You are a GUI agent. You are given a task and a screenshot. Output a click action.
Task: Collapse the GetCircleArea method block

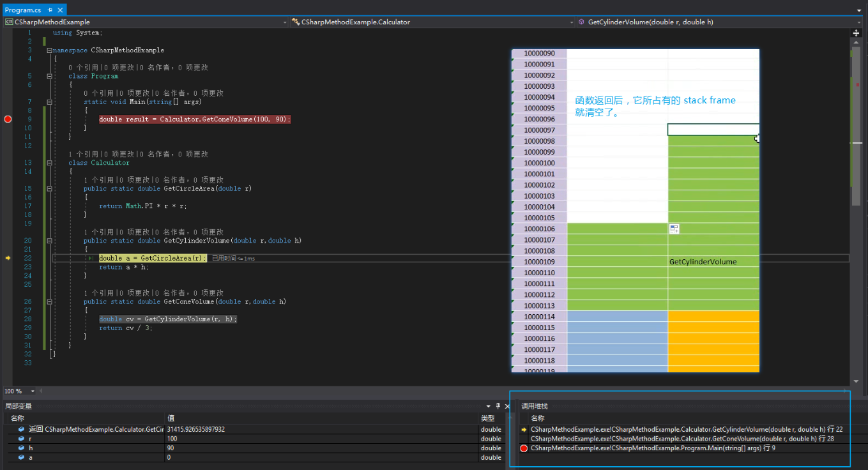coord(49,189)
